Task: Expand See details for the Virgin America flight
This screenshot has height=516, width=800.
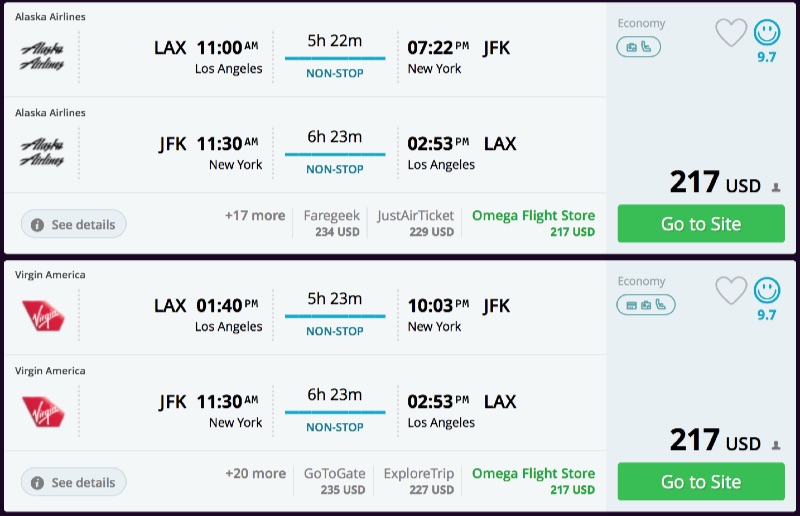Action: point(74,483)
